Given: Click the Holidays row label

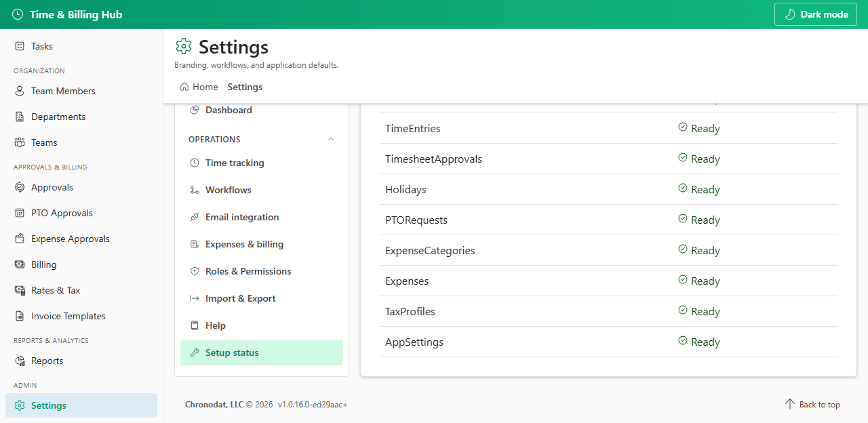Looking at the screenshot, I should (x=406, y=189).
